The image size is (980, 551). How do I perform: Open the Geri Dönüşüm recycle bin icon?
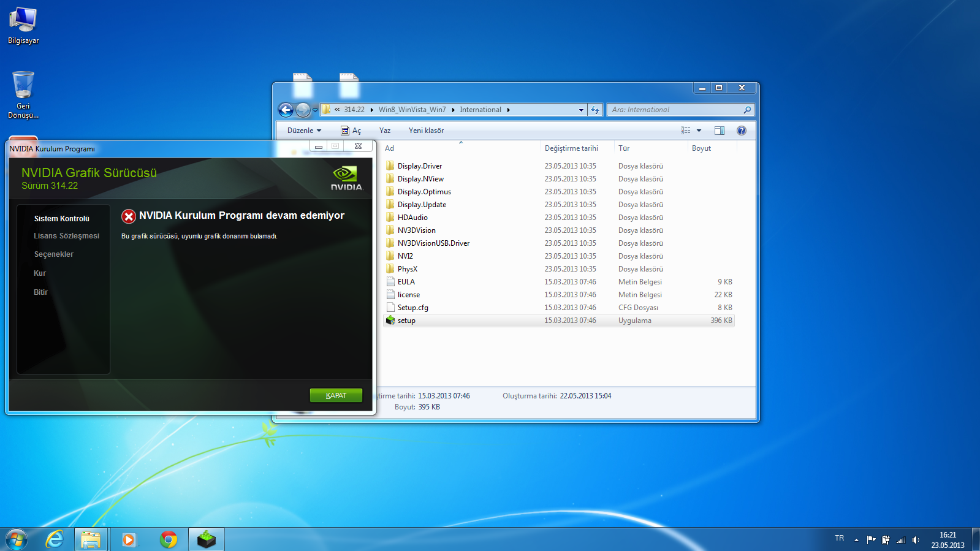(23, 94)
